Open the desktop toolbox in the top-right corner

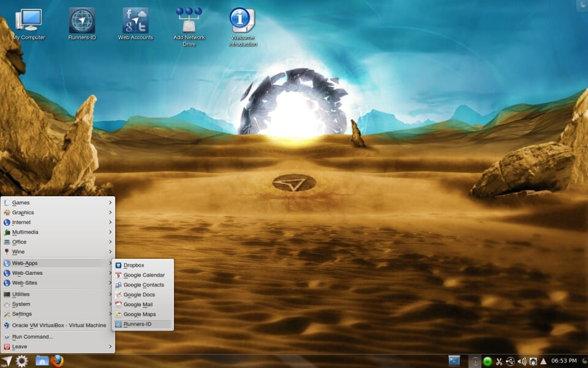click(582, 5)
